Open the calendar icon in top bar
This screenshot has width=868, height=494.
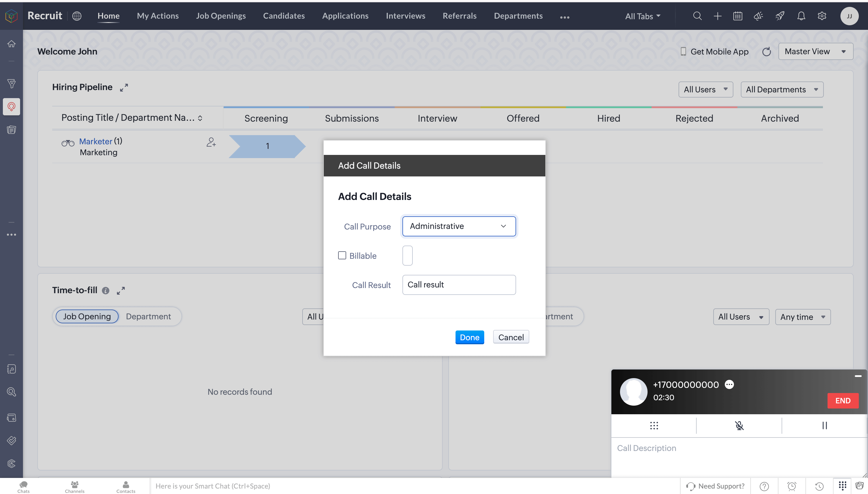click(738, 16)
